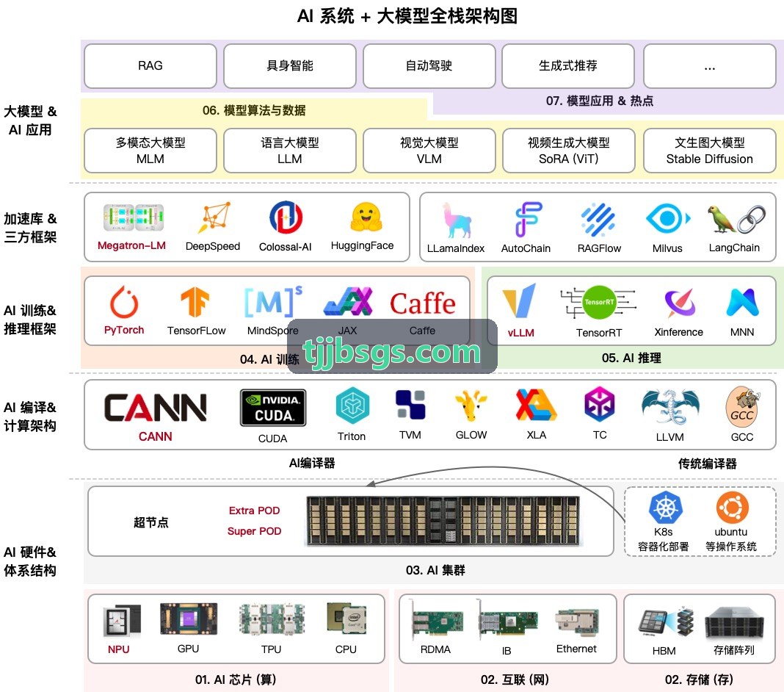The width and height of the screenshot is (784, 692).
Task: Select the CPU chip image
Action: tap(346, 619)
